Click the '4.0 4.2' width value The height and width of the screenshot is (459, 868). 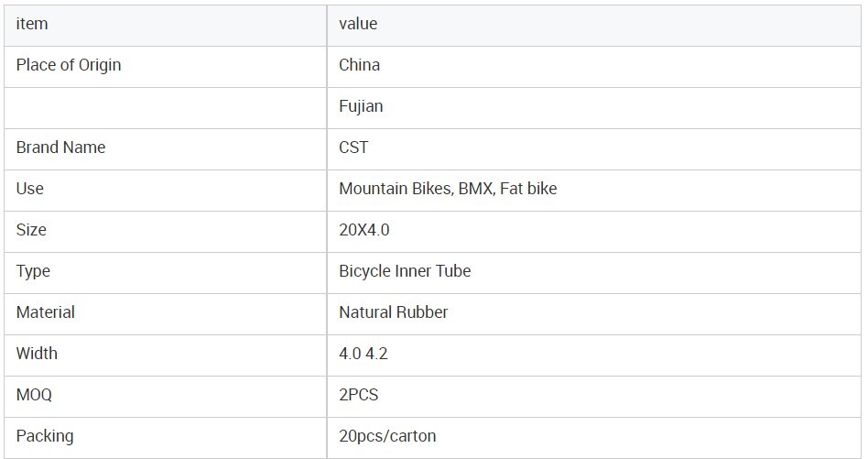coord(363,354)
